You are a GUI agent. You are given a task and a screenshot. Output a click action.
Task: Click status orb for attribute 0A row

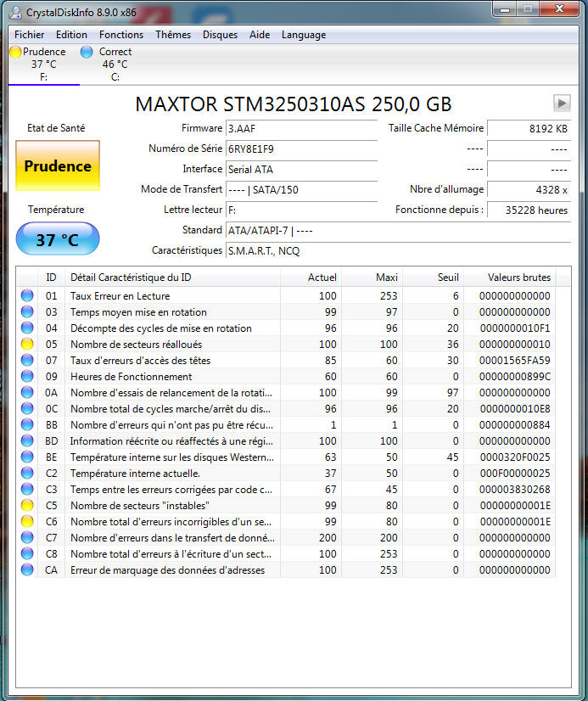[x=27, y=392]
